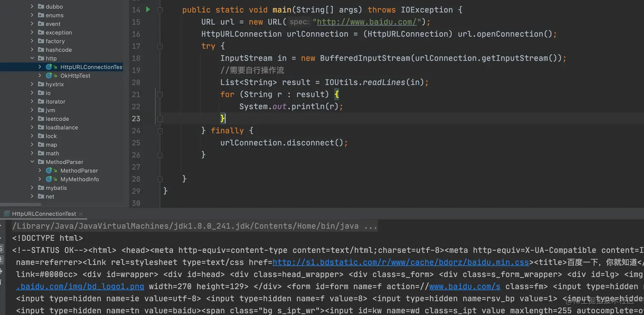Expand the net package chevron
Viewport: 644px width, 315px height.
(x=32, y=196)
